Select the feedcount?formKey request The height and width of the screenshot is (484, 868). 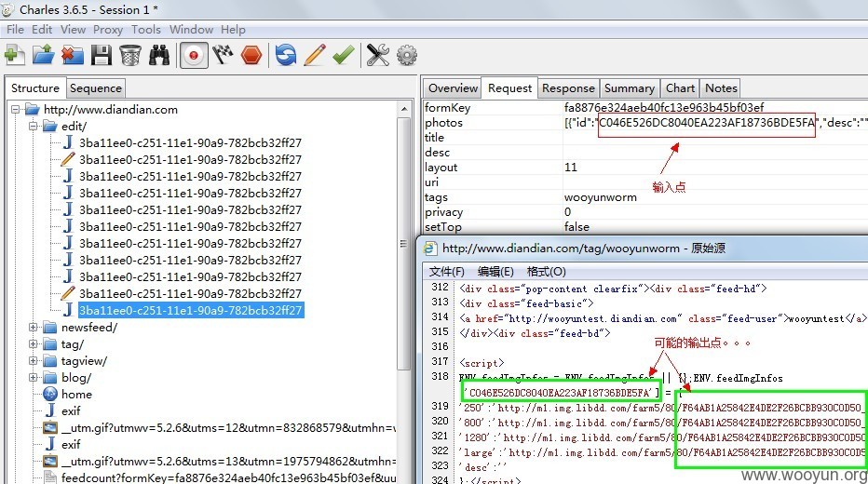228,477
